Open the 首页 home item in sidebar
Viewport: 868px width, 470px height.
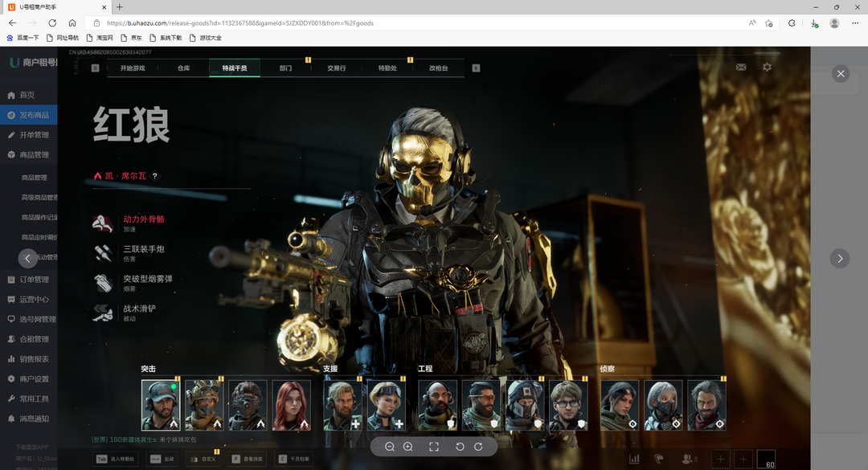tap(27, 96)
